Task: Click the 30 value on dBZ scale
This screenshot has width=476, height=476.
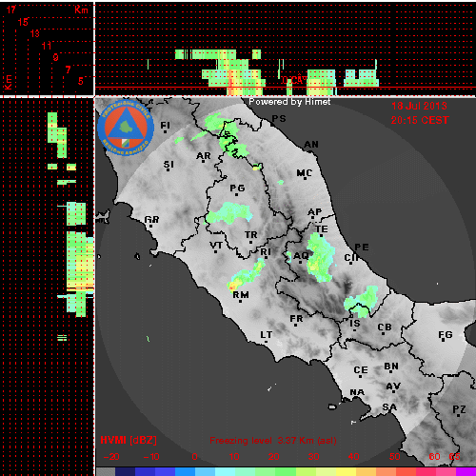Action: point(313,457)
